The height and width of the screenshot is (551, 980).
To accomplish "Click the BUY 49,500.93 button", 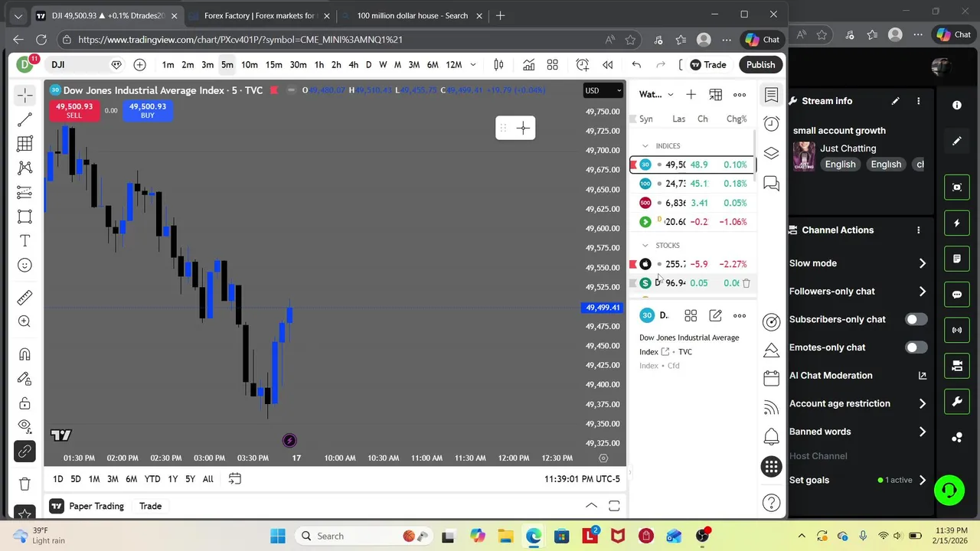I will (x=147, y=111).
